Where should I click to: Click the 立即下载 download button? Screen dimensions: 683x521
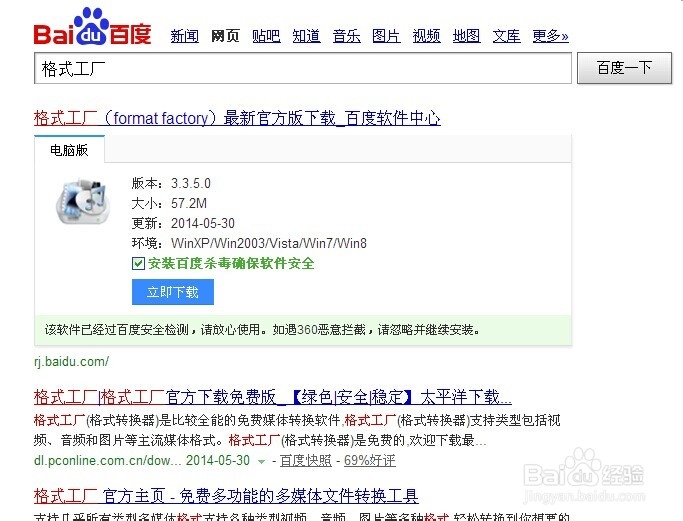pos(173,292)
